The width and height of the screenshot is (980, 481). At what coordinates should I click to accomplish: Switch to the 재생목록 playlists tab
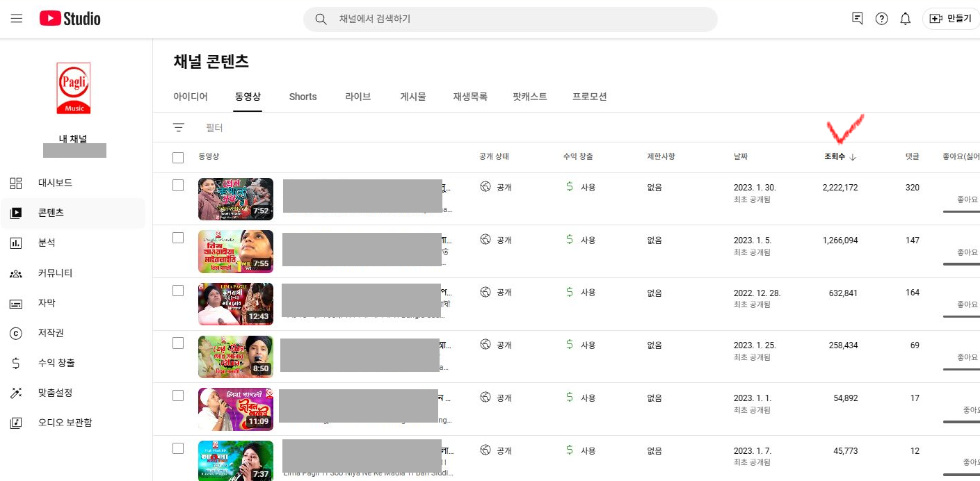[x=470, y=97]
